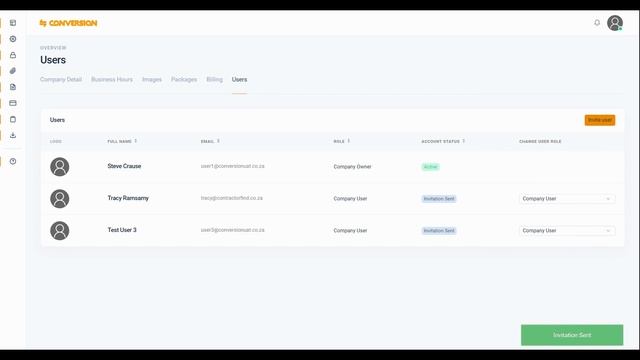Click the download icon in sidebar

(13, 135)
